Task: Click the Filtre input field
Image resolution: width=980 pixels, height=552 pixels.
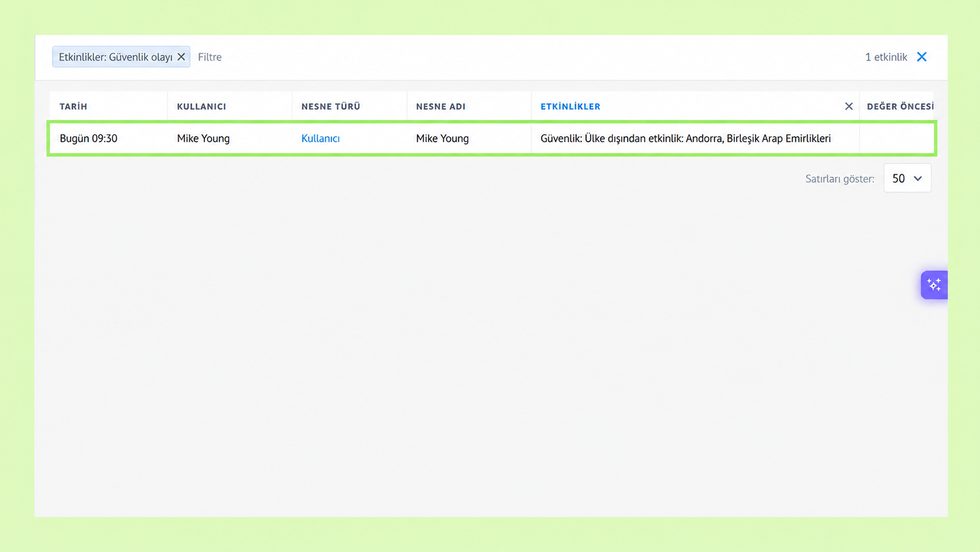Action: [x=210, y=57]
